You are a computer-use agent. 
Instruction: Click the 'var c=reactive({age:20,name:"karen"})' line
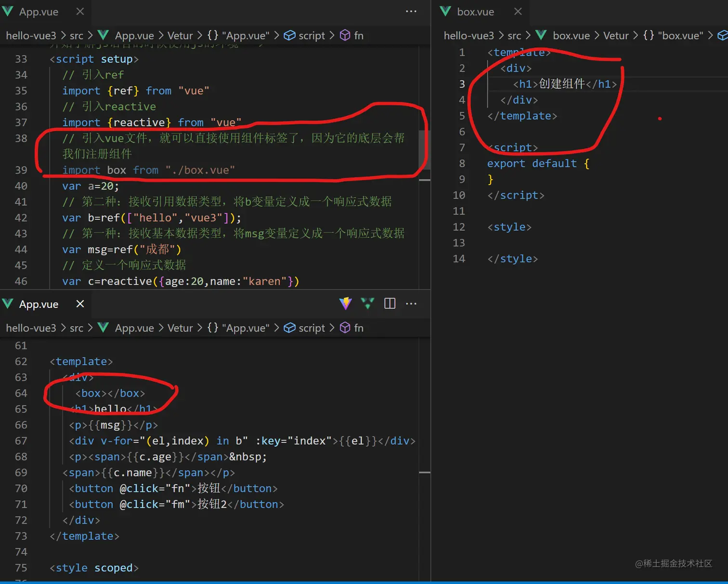point(181,281)
